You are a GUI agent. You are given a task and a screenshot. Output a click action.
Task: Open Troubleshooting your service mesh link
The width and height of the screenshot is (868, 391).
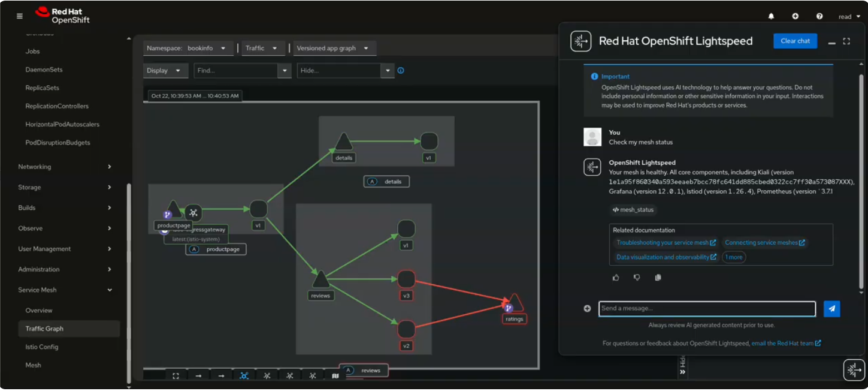666,243
